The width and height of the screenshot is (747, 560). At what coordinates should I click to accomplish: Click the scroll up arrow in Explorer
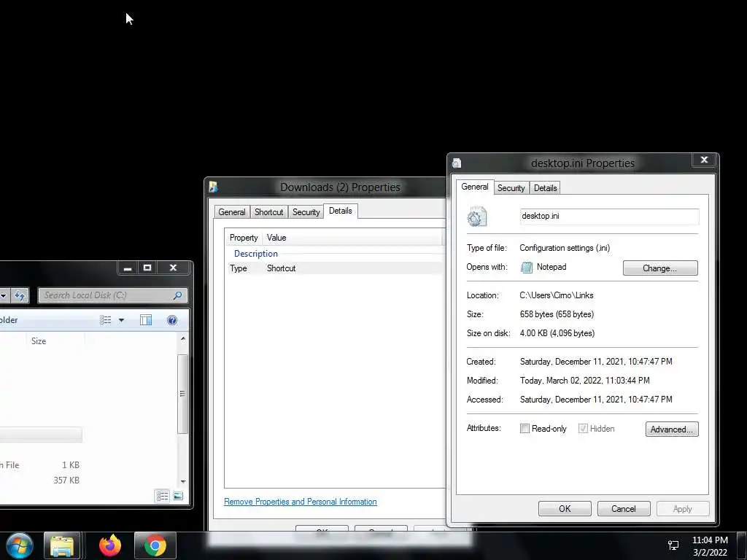click(x=183, y=338)
